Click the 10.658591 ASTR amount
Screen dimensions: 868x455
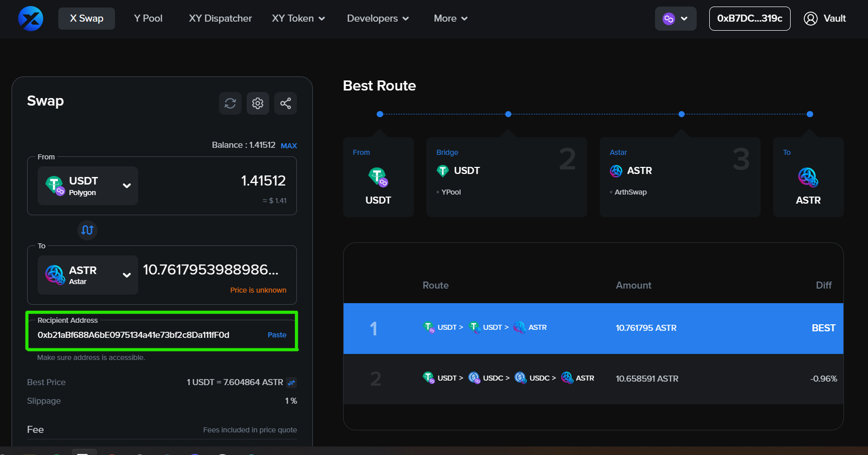point(647,379)
